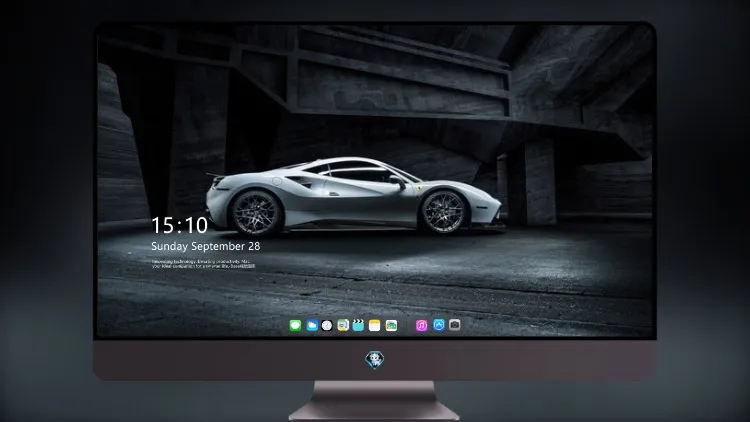
Task: Open the pink iTunes music icon
Action: pyautogui.click(x=421, y=325)
